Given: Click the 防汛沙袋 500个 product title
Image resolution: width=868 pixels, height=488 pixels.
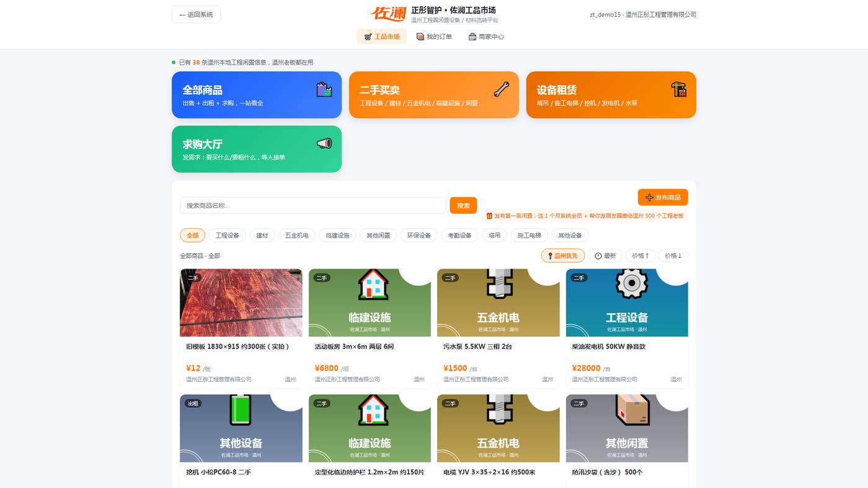Looking at the screenshot, I should pyautogui.click(x=607, y=472).
